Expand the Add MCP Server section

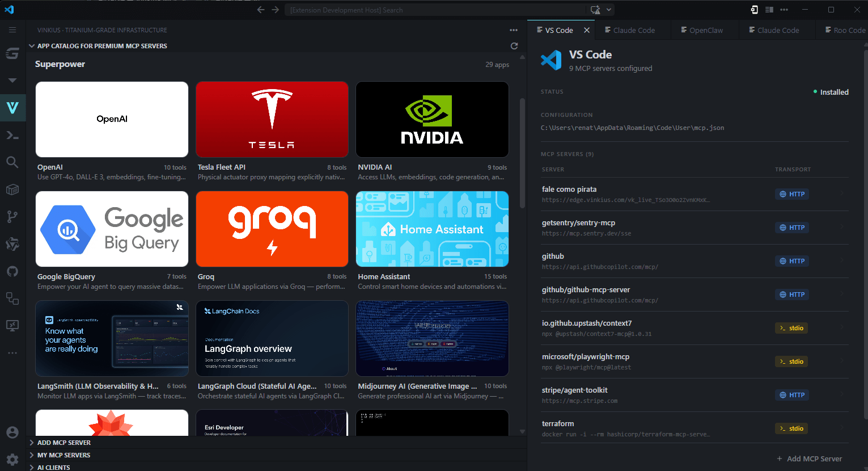pyautogui.click(x=63, y=443)
